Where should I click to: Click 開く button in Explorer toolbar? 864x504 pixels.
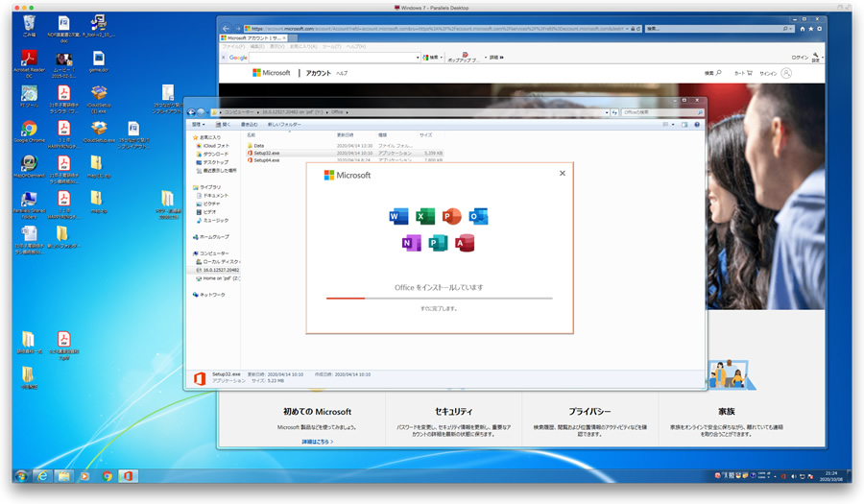[223, 125]
